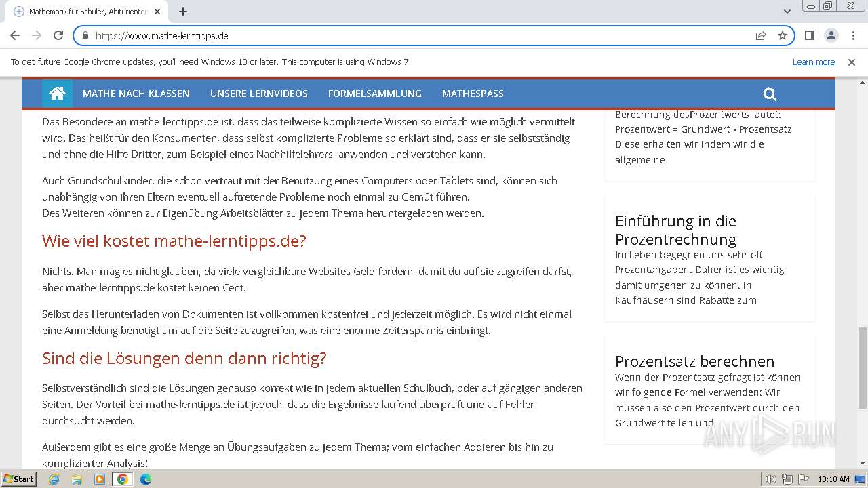Open Action Center flag icon

point(803,479)
